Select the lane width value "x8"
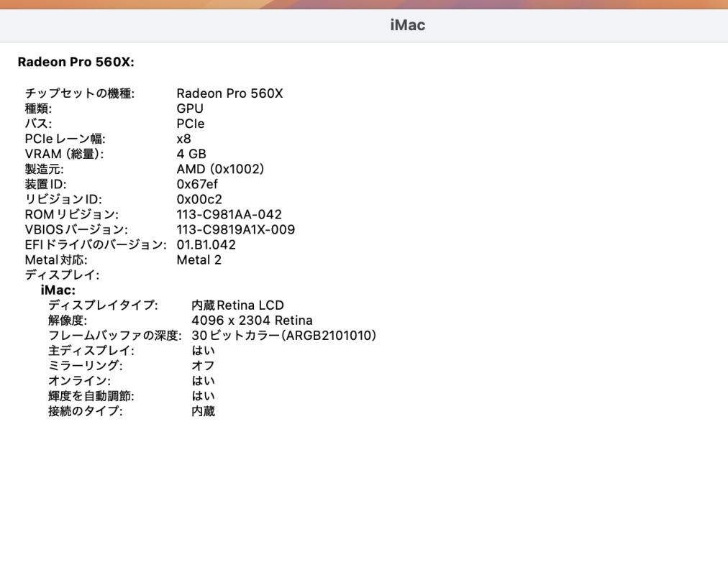The width and height of the screenshot is (728, 575). 183,139
